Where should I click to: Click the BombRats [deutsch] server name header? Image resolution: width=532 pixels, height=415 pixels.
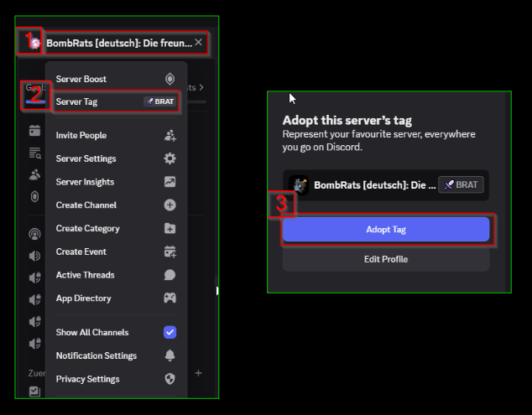tap(119, 43)
